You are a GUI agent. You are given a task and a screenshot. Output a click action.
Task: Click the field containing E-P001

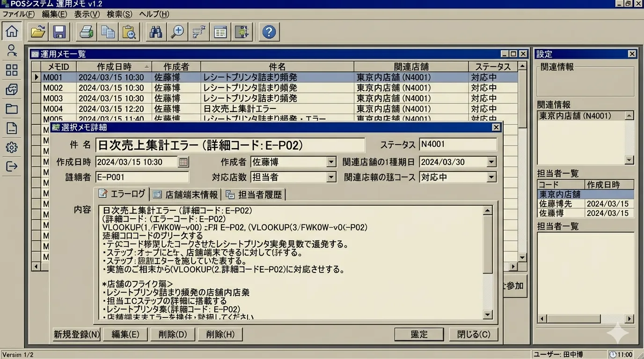click(142, 177)
